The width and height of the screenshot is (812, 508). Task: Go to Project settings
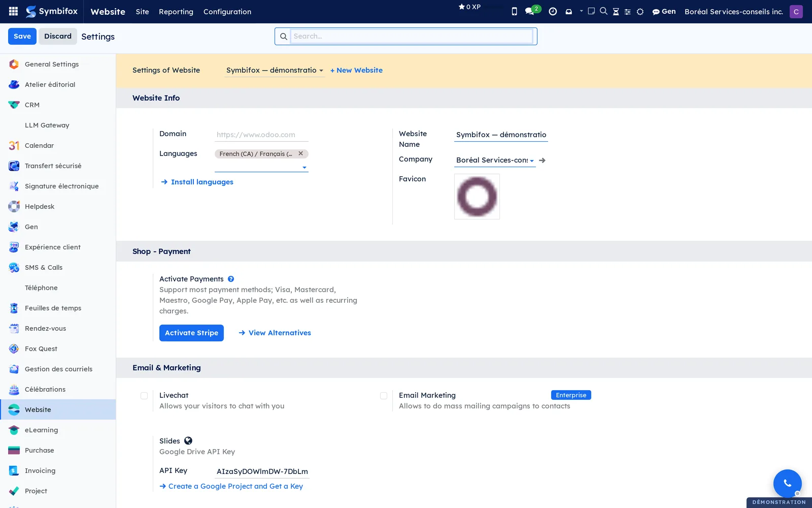pos(58,491)
